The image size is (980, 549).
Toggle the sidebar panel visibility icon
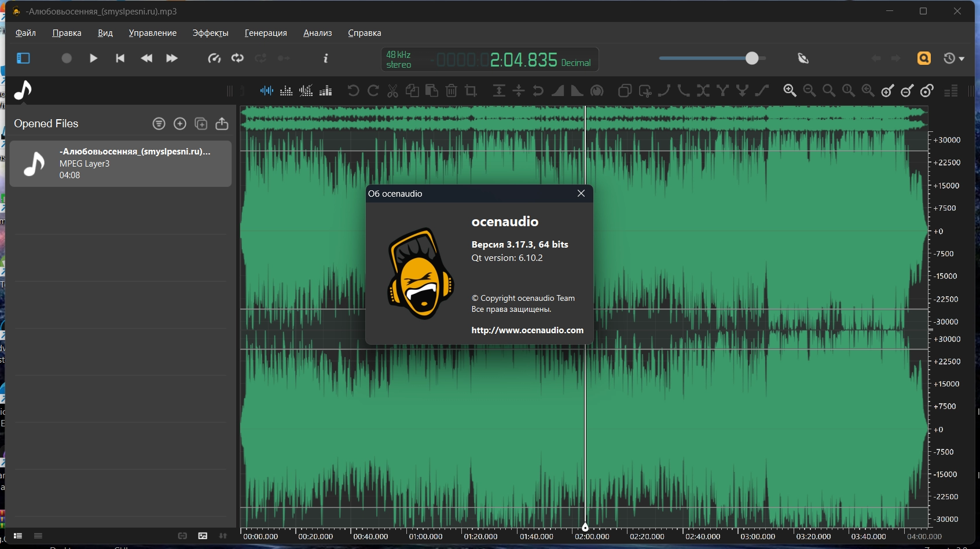23,58
